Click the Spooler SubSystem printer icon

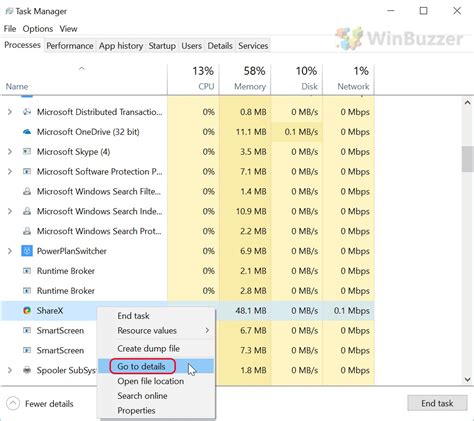27,370
